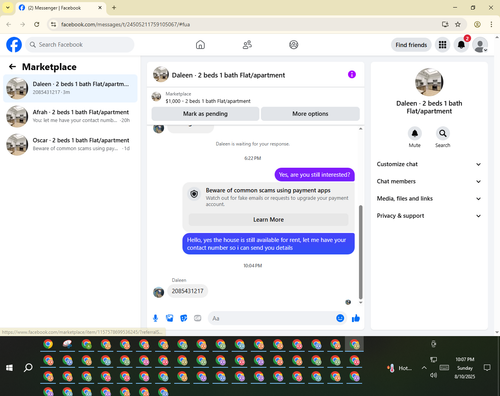This screenshot has height=396, width=500.
Task: Record a voice clip with the microphone
Action: (x=155, y=318)
